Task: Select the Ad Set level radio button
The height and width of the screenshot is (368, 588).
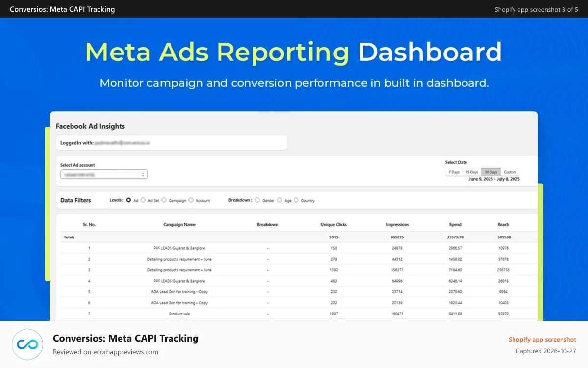Action: (x=143, y=200)
